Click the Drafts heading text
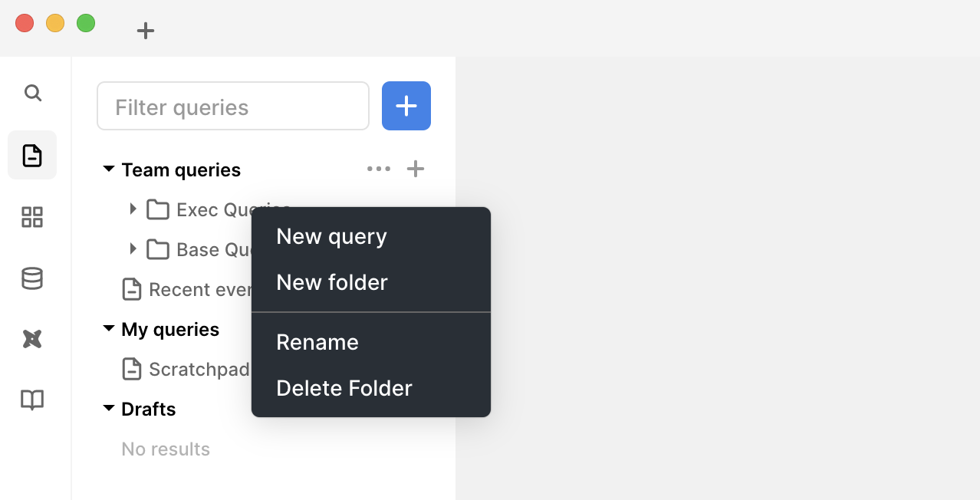The image size is (980, 500). click(149, 409)
